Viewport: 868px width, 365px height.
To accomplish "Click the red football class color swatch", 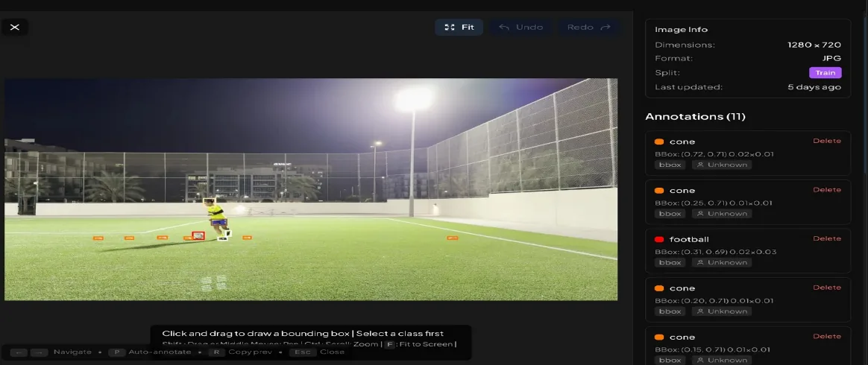I will (x=658, y=239).
